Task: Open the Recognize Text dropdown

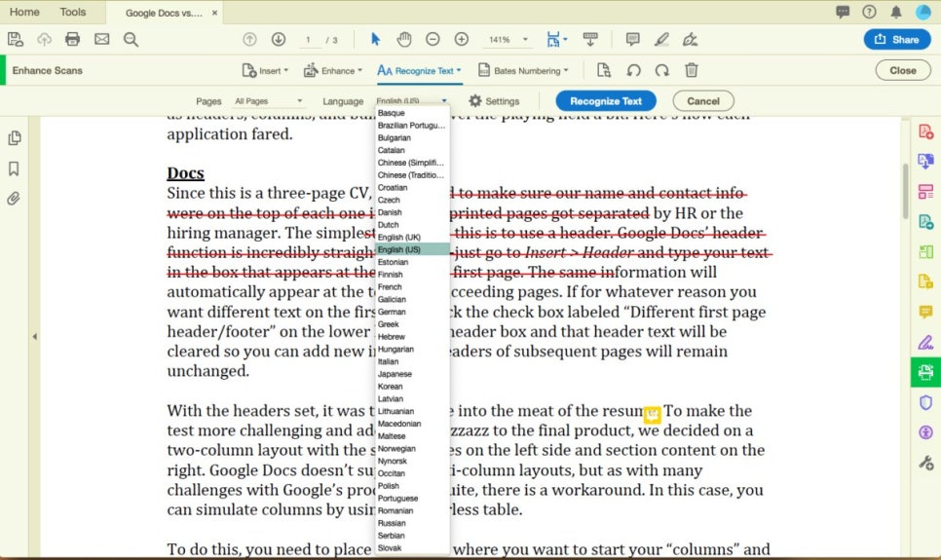Action: (419, 70)
